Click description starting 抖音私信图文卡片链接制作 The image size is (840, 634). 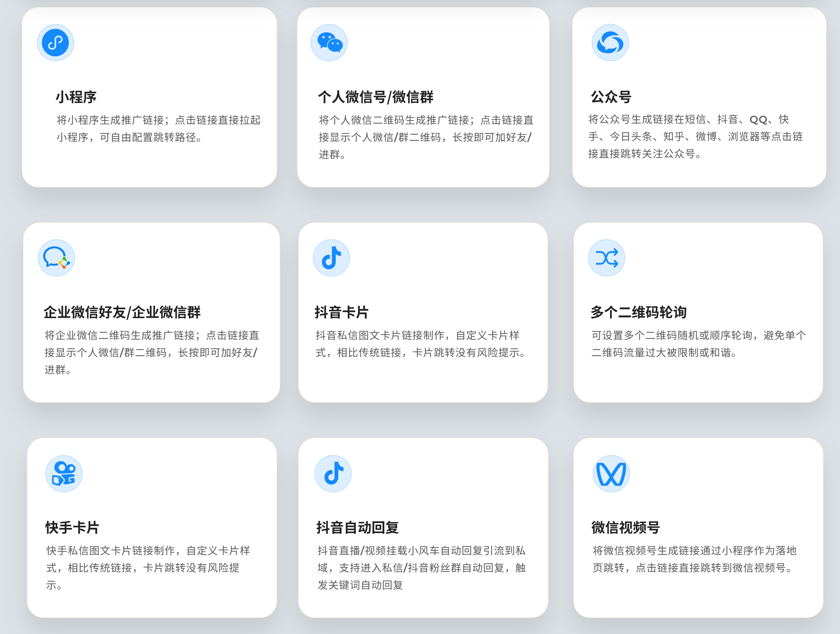click(421, 344)
